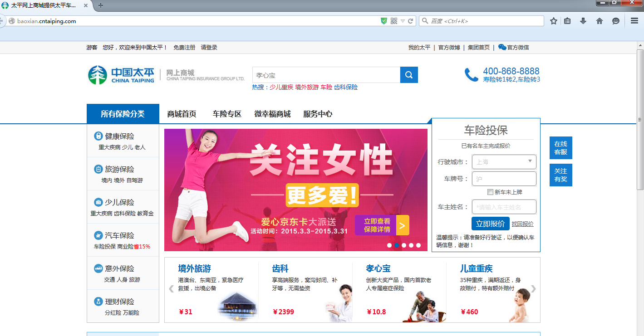The height and width of the screenshot is (336, 644).
Task: Click the 在线客服 side button
Action: coord(560,148)
